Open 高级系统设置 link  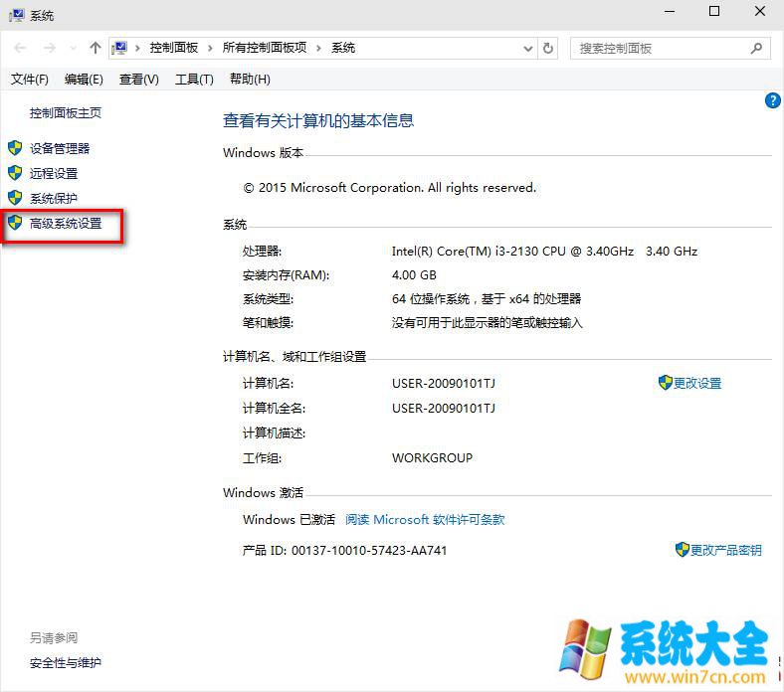(66, 224)
